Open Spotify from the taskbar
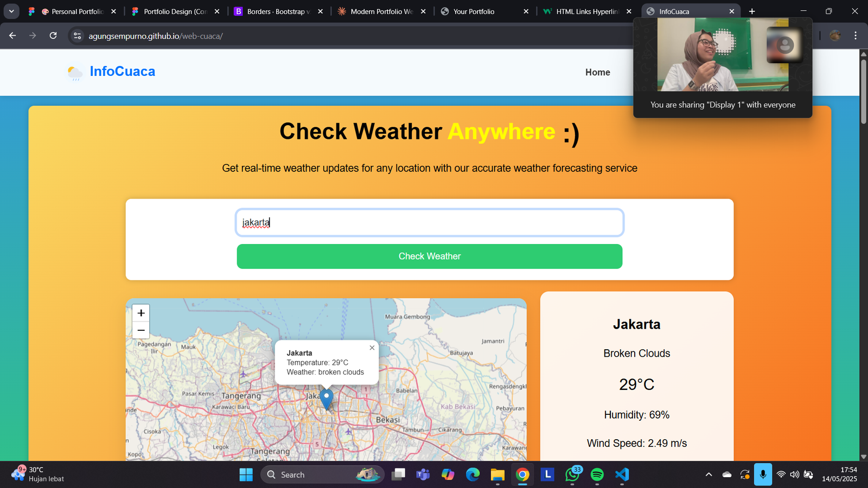 point(597,474)
